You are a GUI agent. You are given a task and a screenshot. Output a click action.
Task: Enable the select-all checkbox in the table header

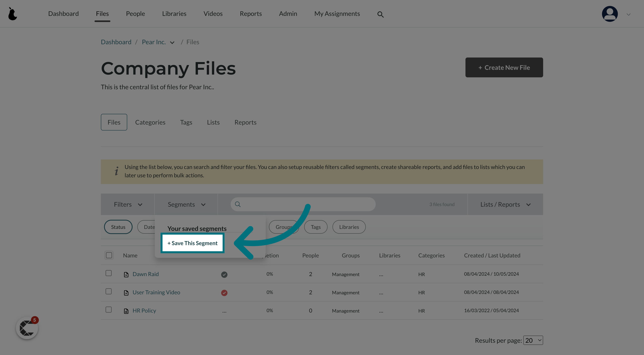pos(109,255)
